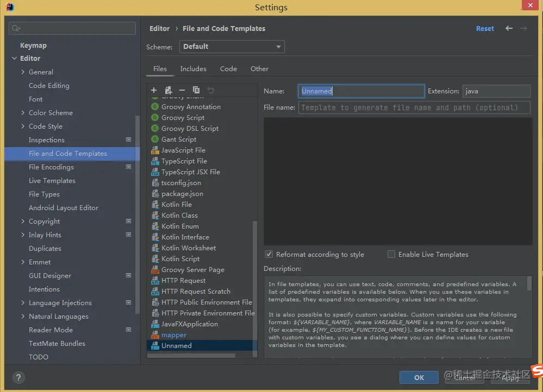Focus the template Name input field
543x392 pixels.
[361, 91]
